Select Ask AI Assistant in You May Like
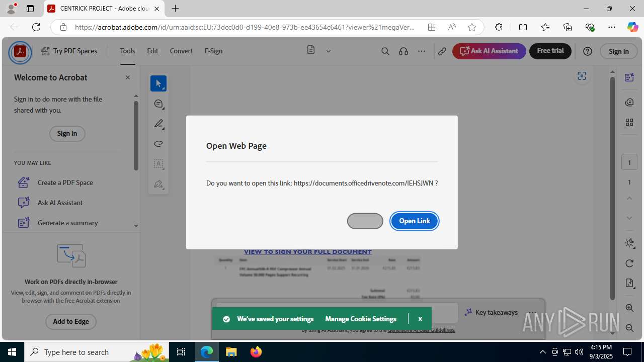This screenshot has width=644, height=362. [x=60, y=203]
